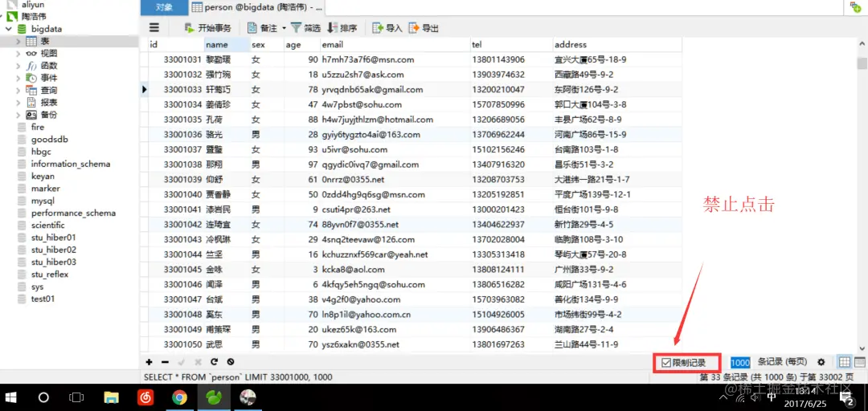Expand the 表 tables node
Screen dimensions: 868x411
point(18,42)
